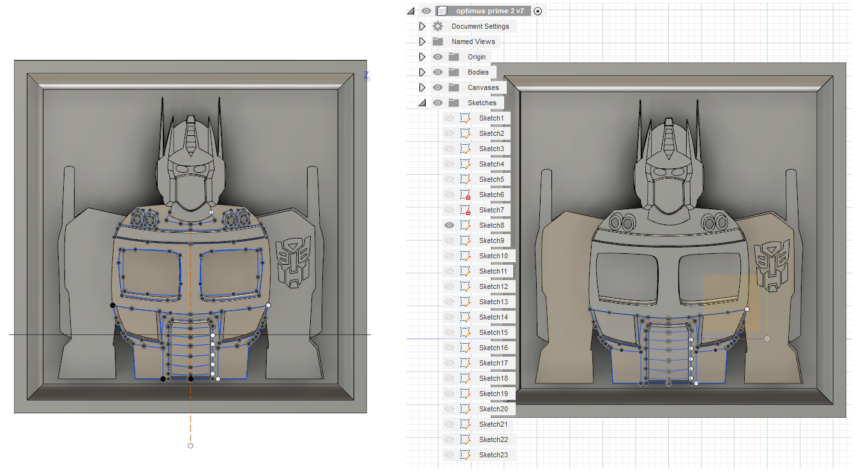Select the 'Bodies' label

click(478, 72)
